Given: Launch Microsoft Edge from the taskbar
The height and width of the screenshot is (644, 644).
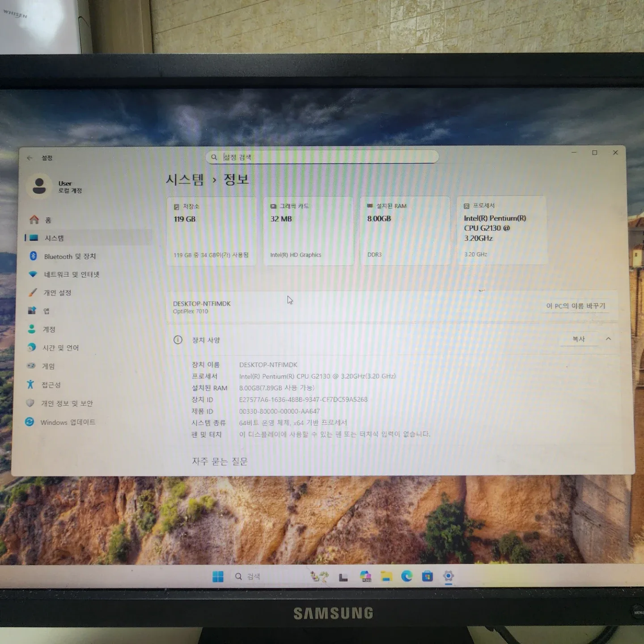Looking at the screenshot, I should click(x=407, y=576).
